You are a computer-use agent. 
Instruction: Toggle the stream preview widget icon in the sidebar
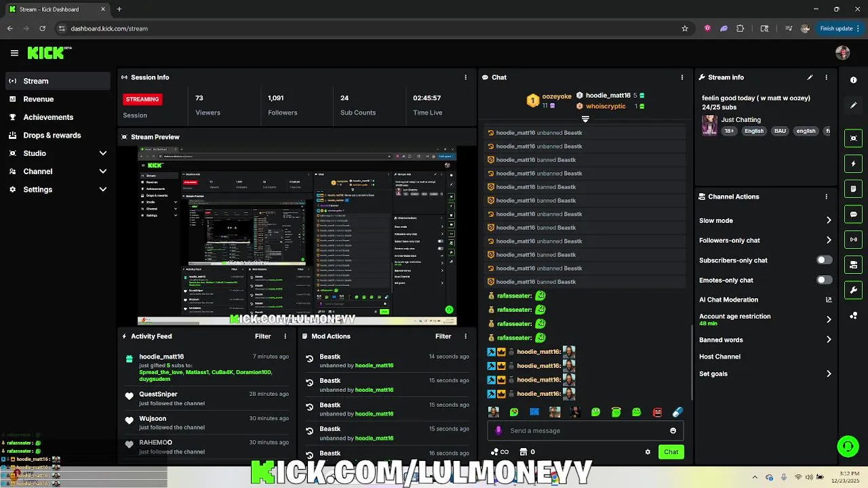[854, 138]
